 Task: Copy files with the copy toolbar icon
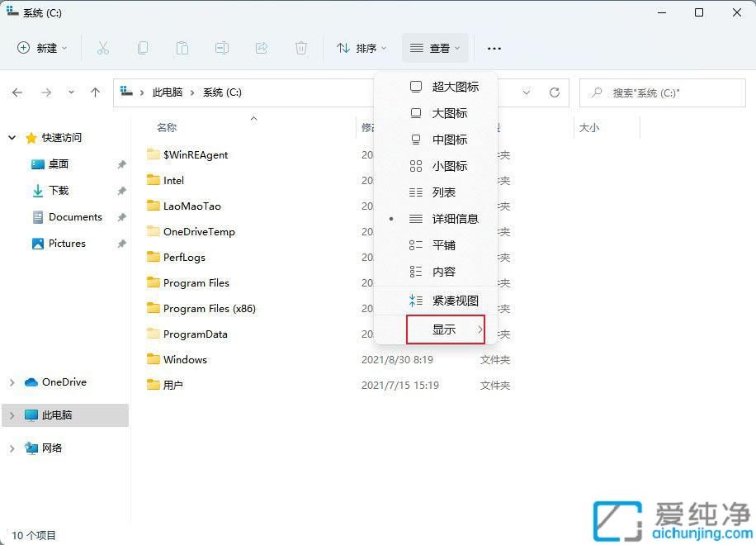(x=143, y=48)
